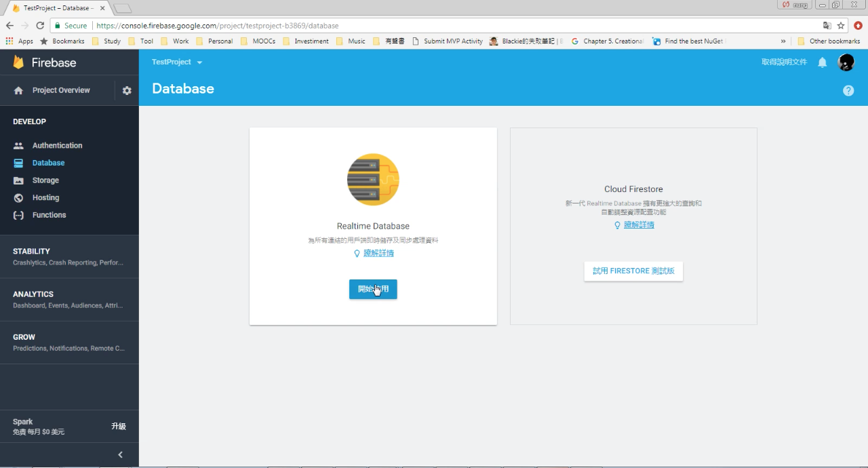Open the Personal bookmarks folder
The height and width of the screenshot is (468, 868).
214,41
